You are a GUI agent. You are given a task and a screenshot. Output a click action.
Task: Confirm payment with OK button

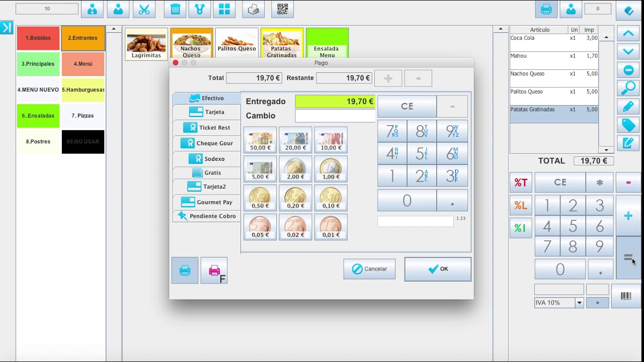pyautogui.click(x=438, y=269)
